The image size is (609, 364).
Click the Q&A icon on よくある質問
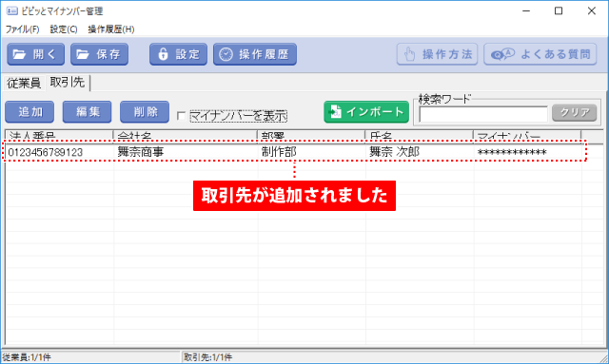(502, 54)
